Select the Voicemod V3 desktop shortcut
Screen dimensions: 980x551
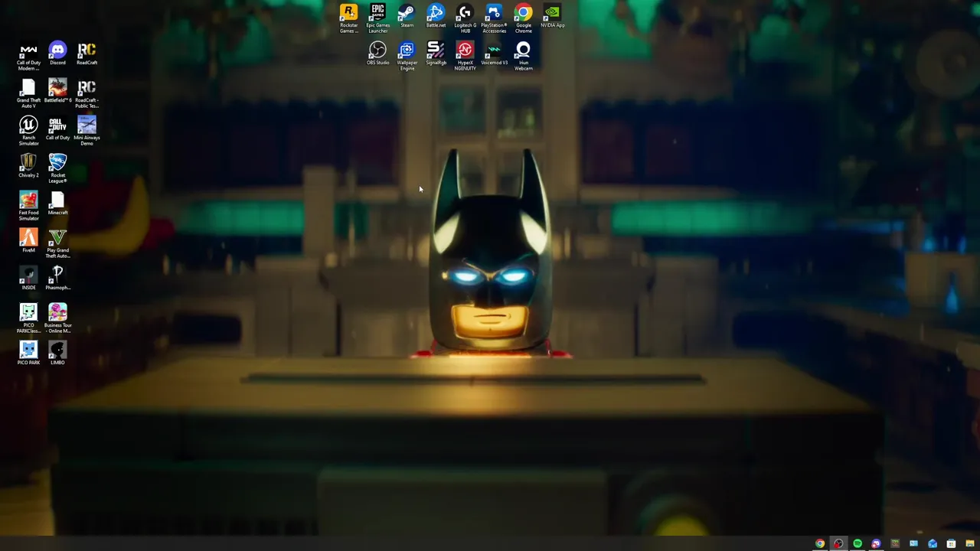click(494, 54)
